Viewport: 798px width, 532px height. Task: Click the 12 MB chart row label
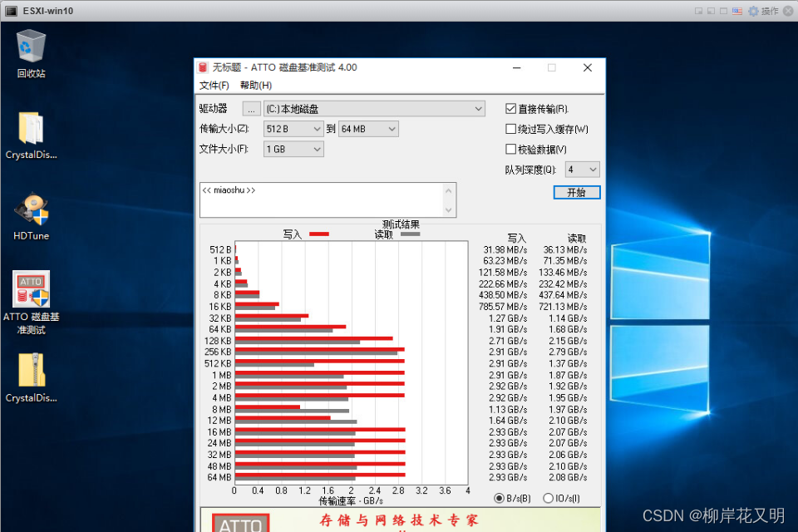click(x=219, y=421)
